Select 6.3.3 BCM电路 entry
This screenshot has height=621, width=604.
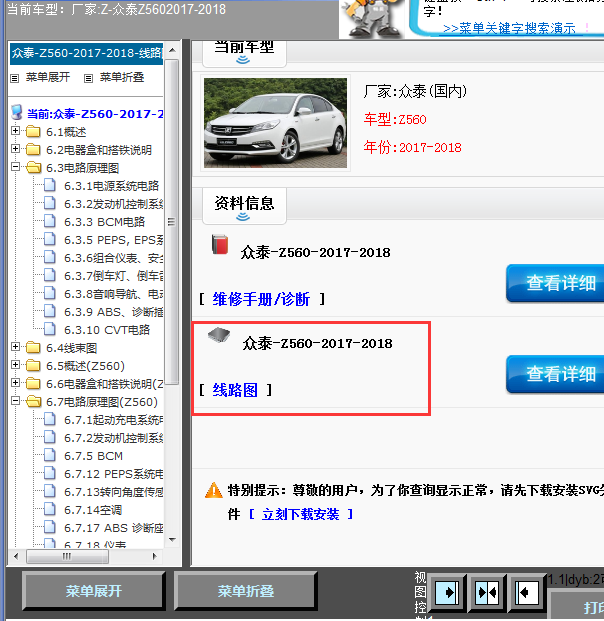click(x=105, y=222)
